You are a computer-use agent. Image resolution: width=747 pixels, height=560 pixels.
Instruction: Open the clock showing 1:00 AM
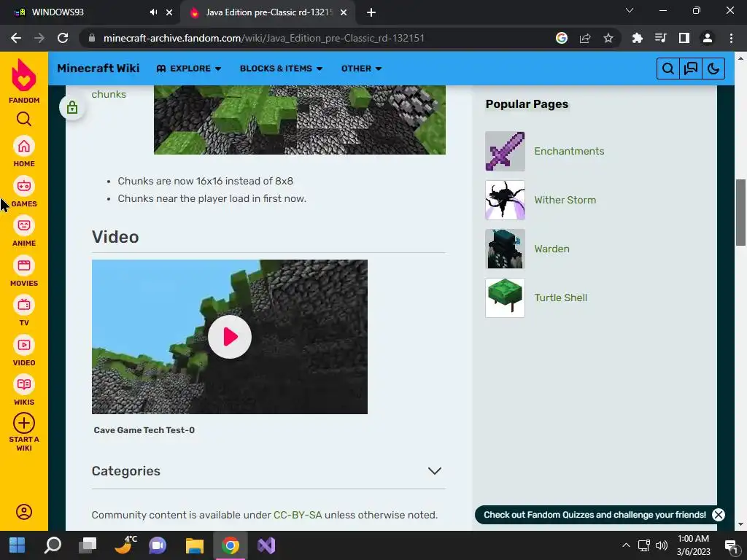click(x=694, y=545)
